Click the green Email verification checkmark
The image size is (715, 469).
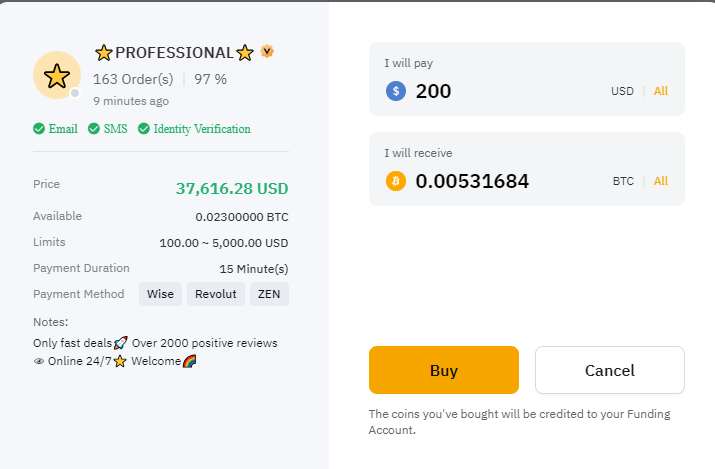tap(39, 129)
